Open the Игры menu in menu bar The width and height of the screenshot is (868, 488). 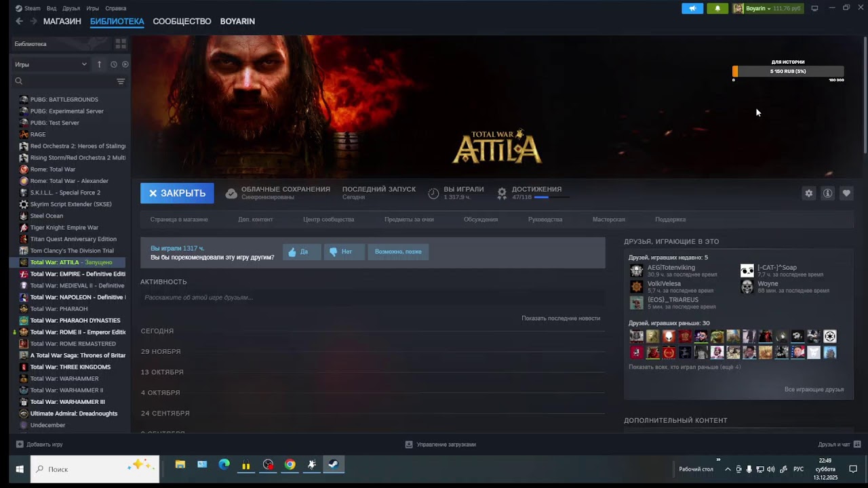point(93,8)
